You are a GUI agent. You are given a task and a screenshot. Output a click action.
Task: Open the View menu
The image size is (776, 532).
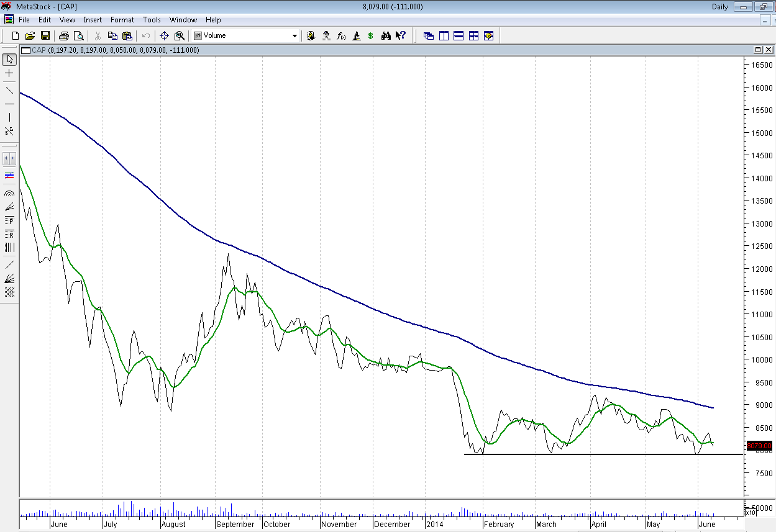(67, 20)
